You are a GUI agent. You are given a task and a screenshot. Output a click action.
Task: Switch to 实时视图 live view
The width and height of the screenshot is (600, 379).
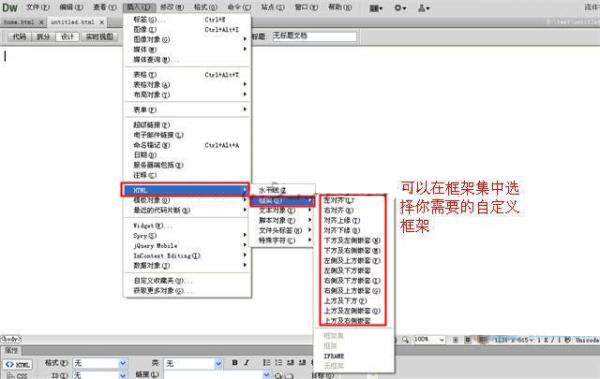tap(99, 37)
